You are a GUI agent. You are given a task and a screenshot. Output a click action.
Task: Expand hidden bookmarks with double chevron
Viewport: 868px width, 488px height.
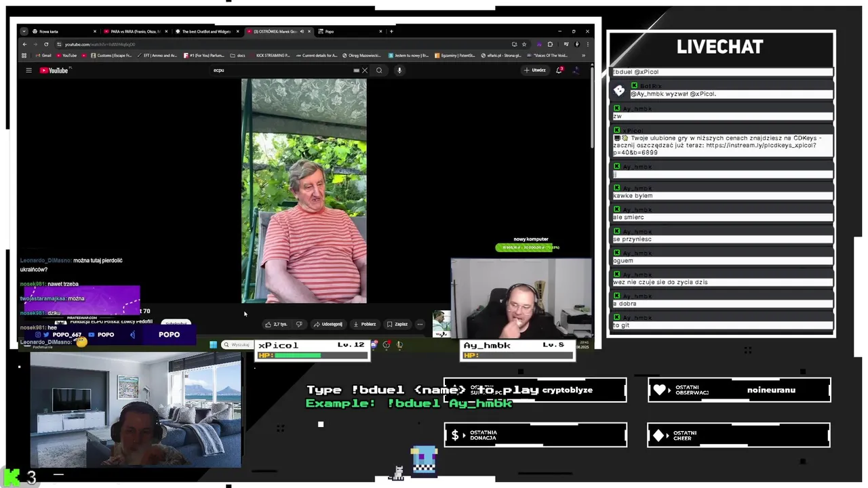coord(584,56)
